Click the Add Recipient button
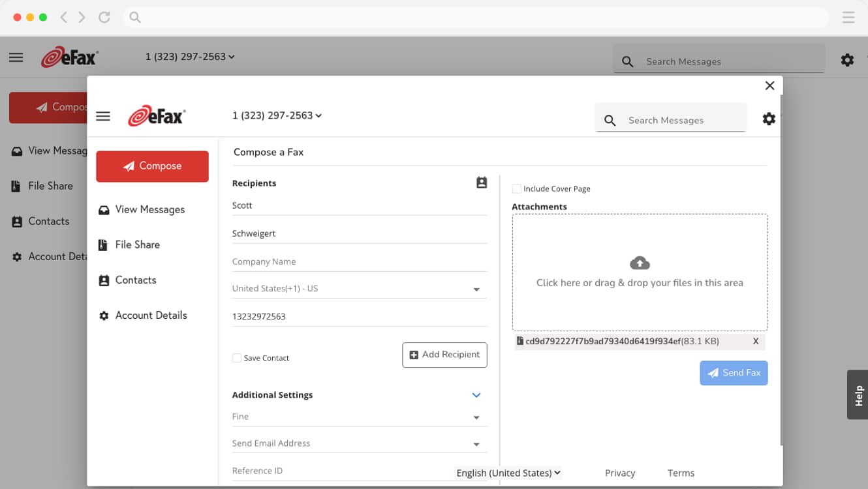This screenshot has height=489, width=868. click(x=444, y=355)
